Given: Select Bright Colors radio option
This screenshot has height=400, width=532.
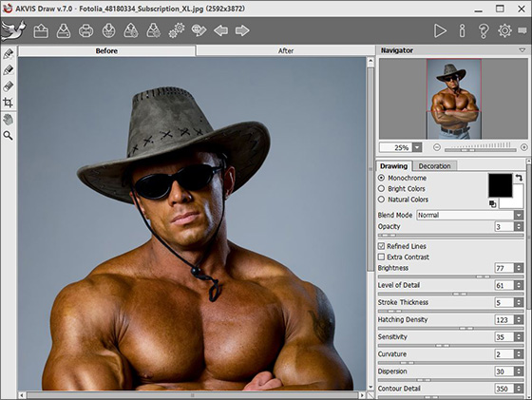Looking at the screenshot, I should [381, 189].
